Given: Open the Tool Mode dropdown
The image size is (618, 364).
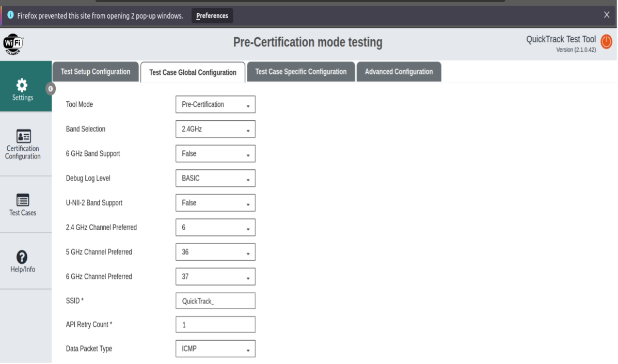Looking at the screenshot, I should (215, 104).
